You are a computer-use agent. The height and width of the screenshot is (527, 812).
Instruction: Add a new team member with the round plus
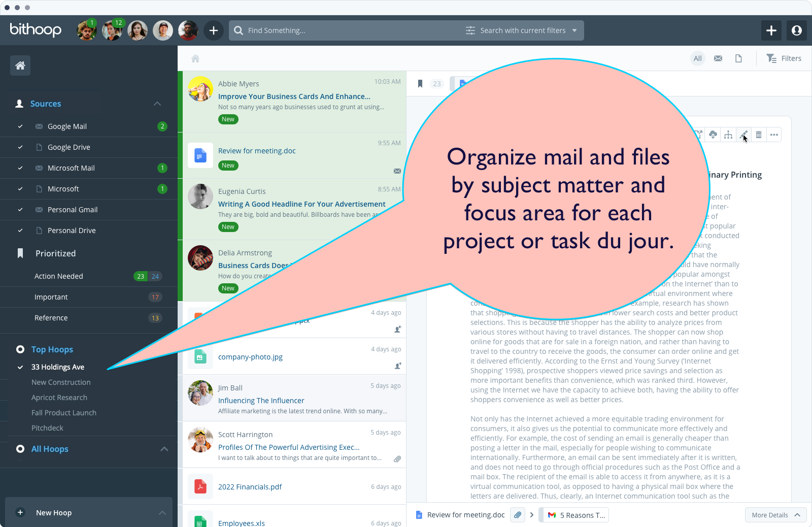click(214, 30)
